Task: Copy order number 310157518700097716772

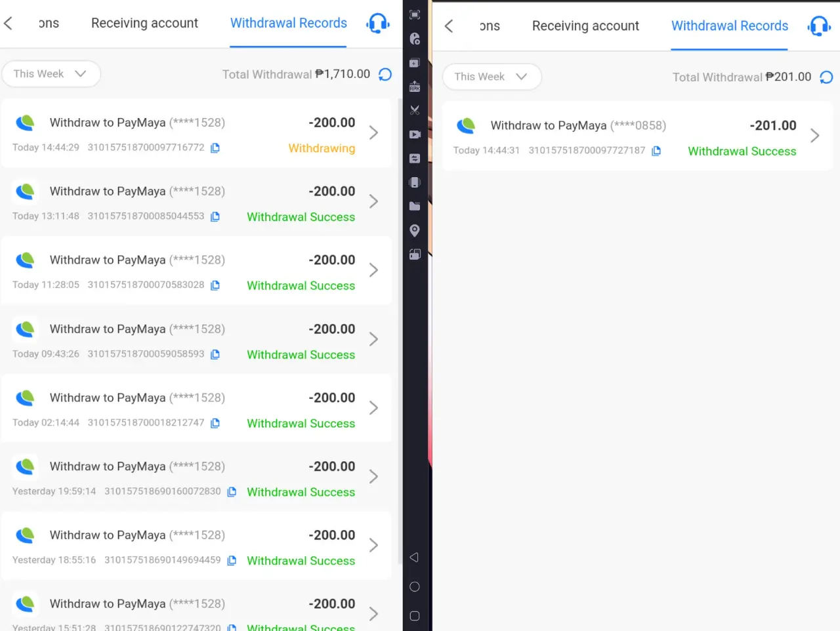Action: (x=215, y=148)
